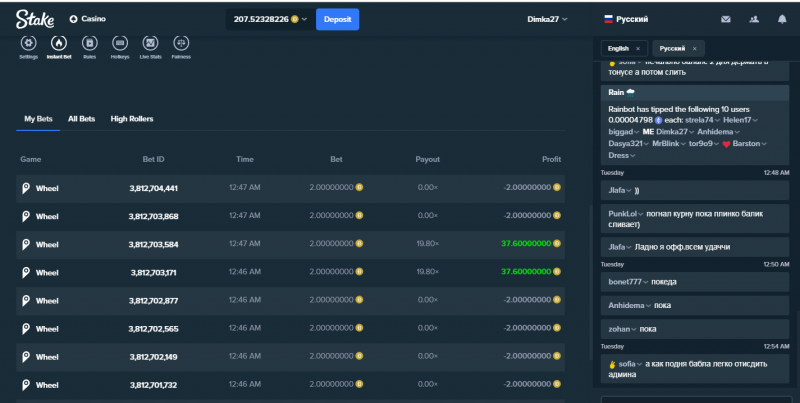Screen dimensions: 800x403
Task: Open bet ID 3,812,703,171
Action: pyautogui.click(x=154, y=272)
